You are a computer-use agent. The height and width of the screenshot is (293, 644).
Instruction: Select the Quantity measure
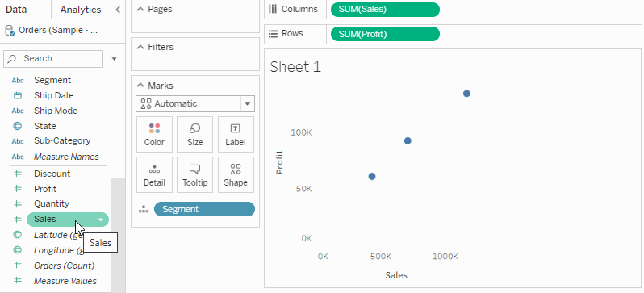52,203
